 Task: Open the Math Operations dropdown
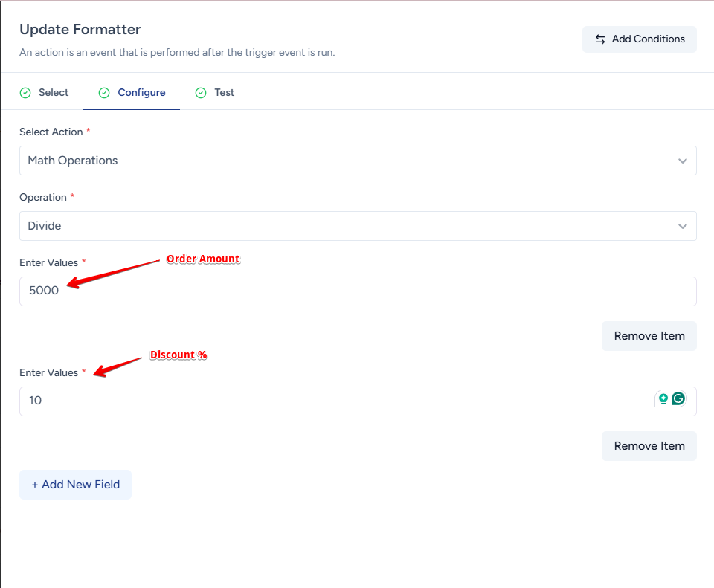(x=342, y=161)
